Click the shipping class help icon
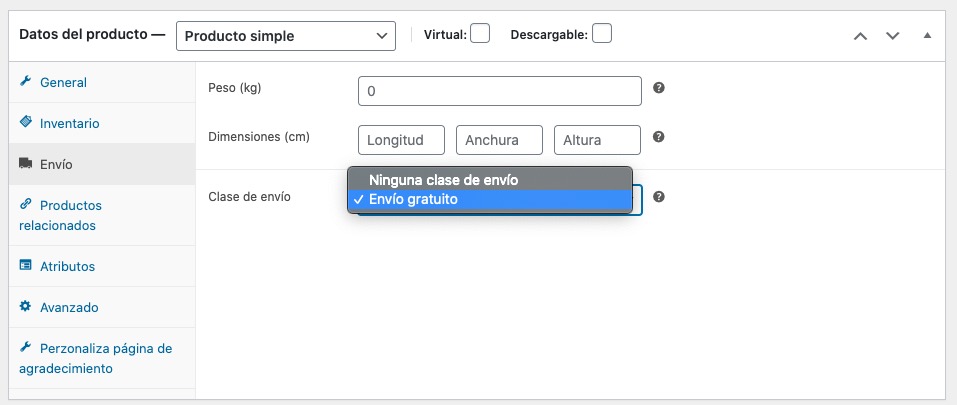The width and height of the screenshot is (957, 405). [x=659, y=197]
